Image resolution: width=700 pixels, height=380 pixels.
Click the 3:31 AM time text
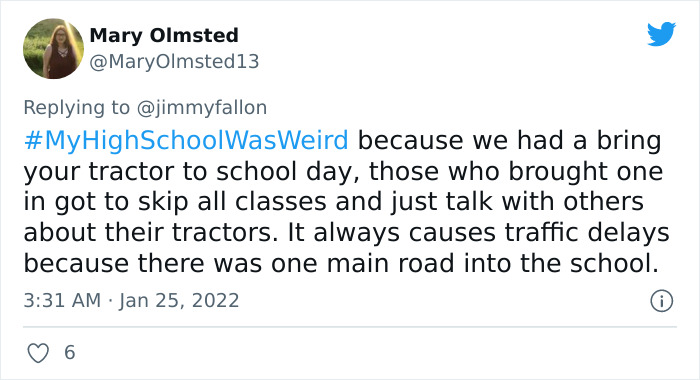[62, 300]
